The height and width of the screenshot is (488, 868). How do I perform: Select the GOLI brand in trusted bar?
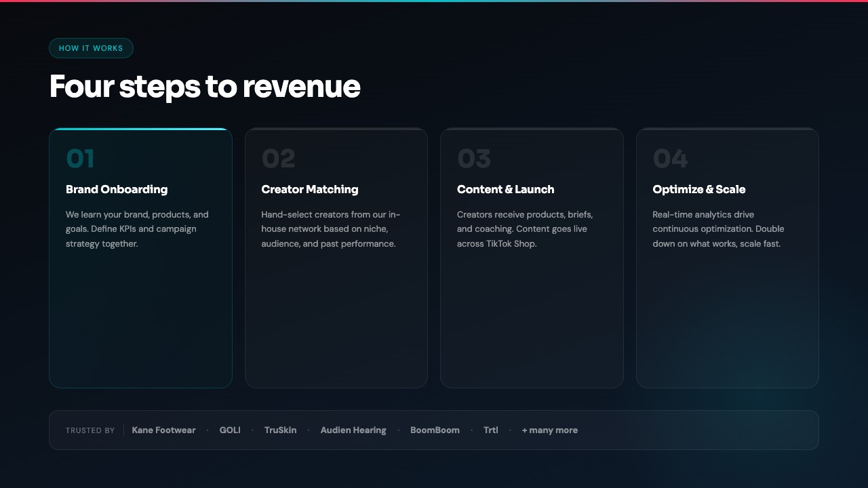tap(230, 430)
